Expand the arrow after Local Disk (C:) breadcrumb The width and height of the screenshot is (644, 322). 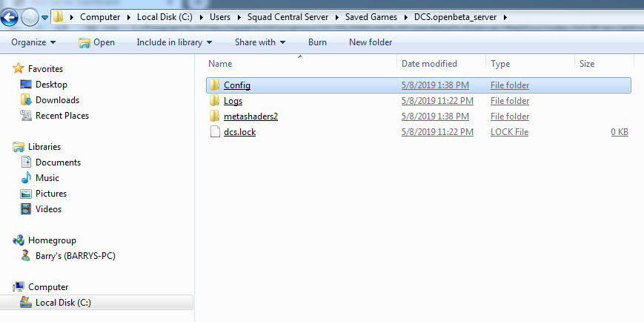pyautogui.click(x=202, y=17)
